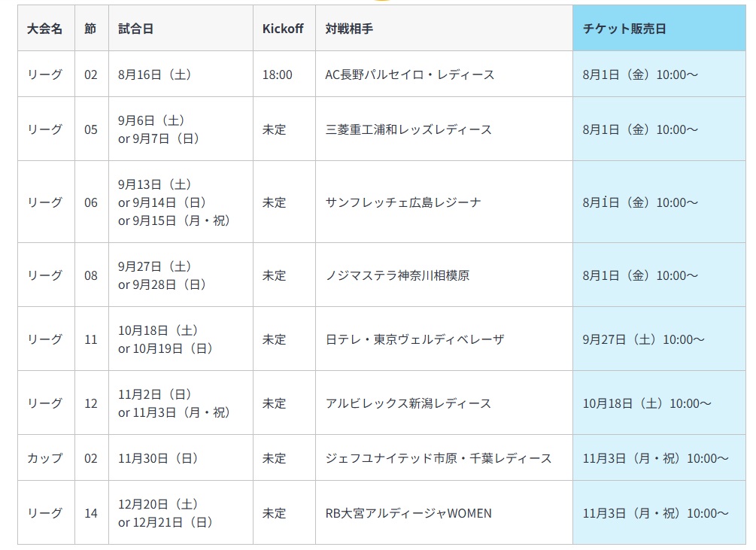The image size is (756, 550).
Task: Select AC長野パルセイロ・レディース opponent cell
Action: click(x=410, y=74)
